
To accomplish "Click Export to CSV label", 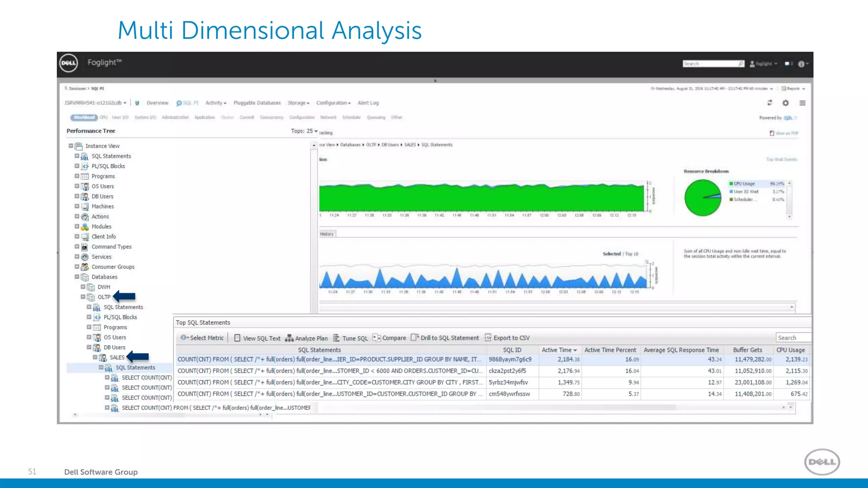I will [512, 338].
